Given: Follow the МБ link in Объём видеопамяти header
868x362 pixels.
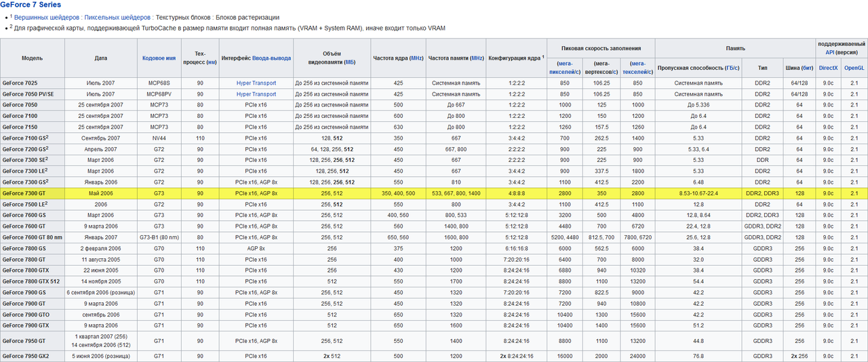Looking at the screenshot, I should [350, 62].
